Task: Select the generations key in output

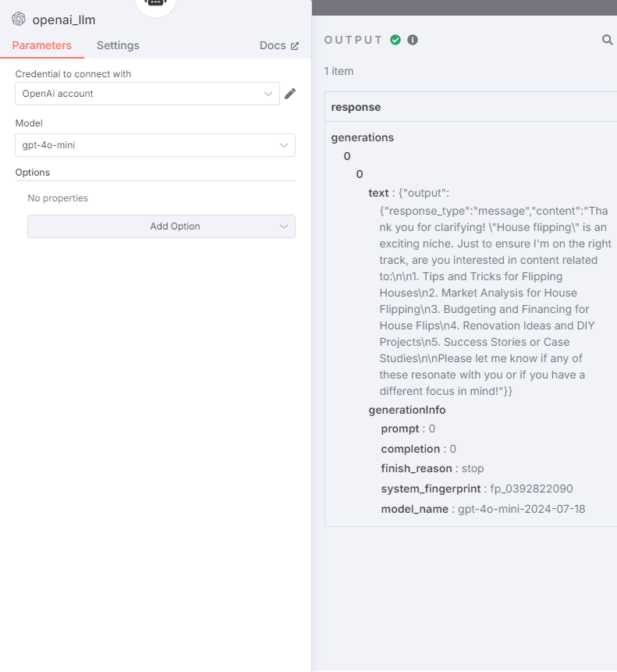Action: tap(362, 137)
